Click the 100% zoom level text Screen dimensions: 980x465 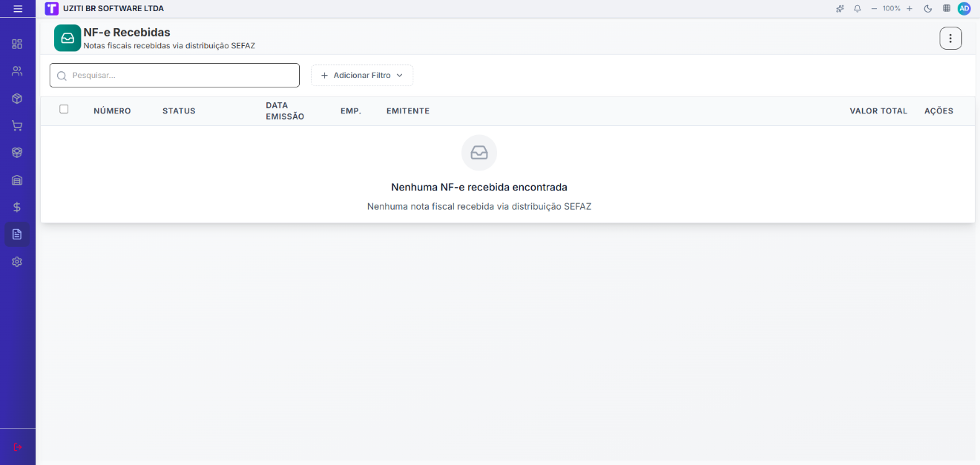point(892,8)
